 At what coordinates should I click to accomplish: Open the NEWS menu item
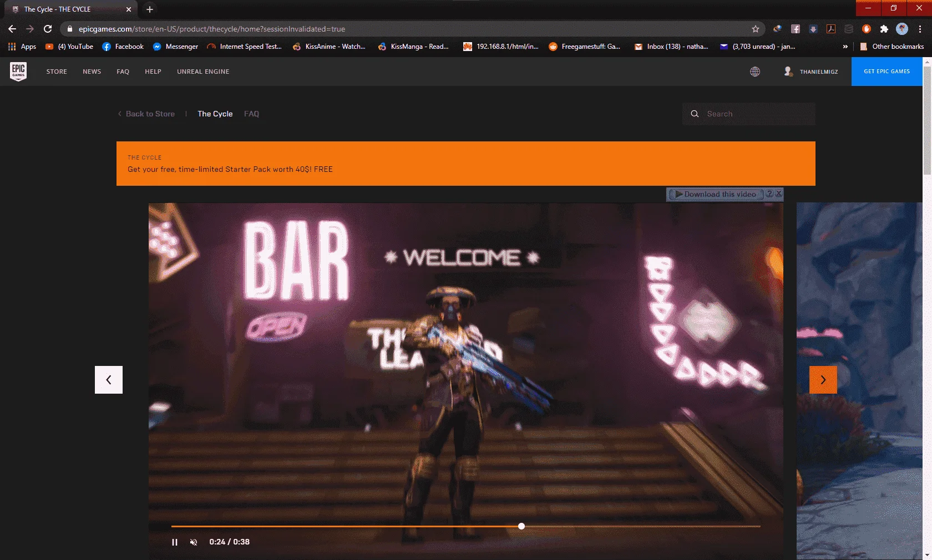coord(92,72)
